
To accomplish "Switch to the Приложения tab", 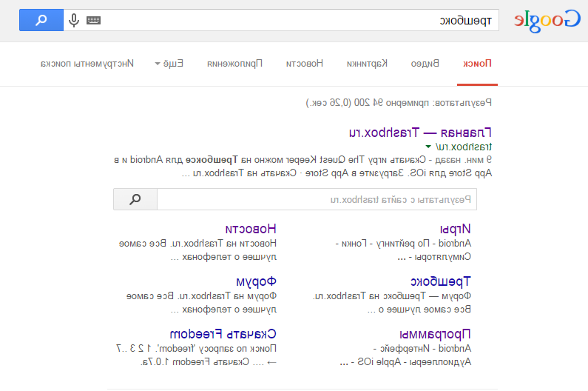I will pyautogui.click(x=234, y=64).
